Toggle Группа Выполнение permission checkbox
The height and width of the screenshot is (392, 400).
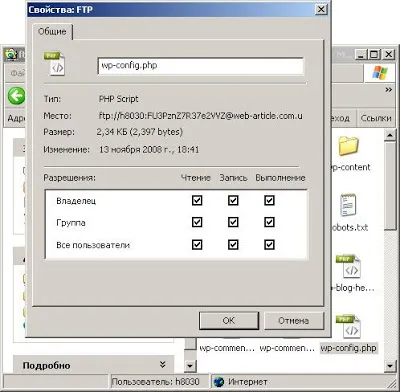(269, 223)
